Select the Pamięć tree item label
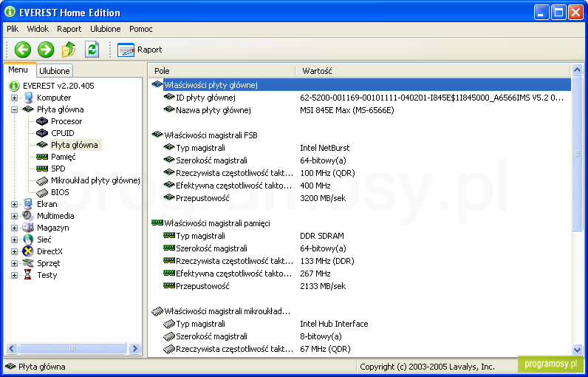Image resolution: width=588 pixels, height=377 pixels. [64, 157]
